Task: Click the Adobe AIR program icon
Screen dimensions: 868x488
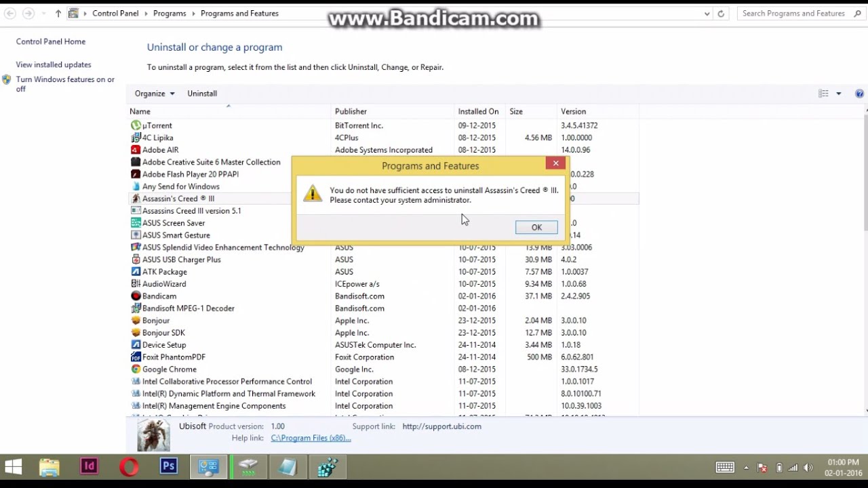Action: 136,150
